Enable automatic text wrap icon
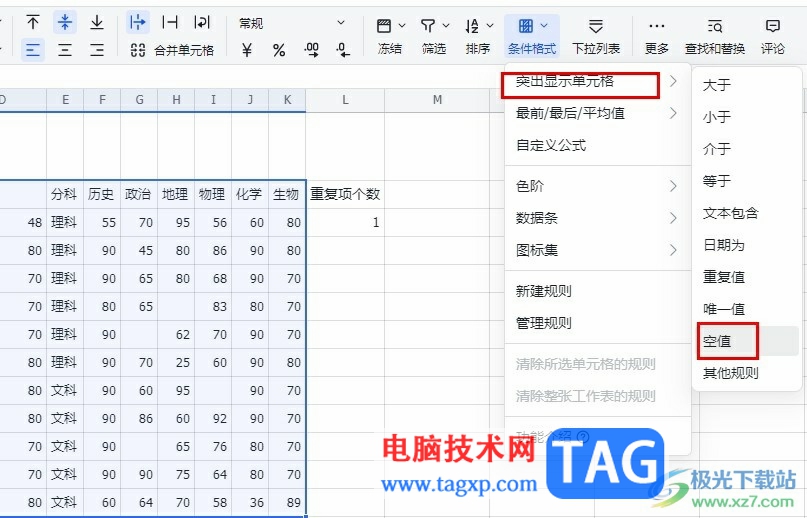Viewport: 807px width, 518px height. click(x=202, y=23)
